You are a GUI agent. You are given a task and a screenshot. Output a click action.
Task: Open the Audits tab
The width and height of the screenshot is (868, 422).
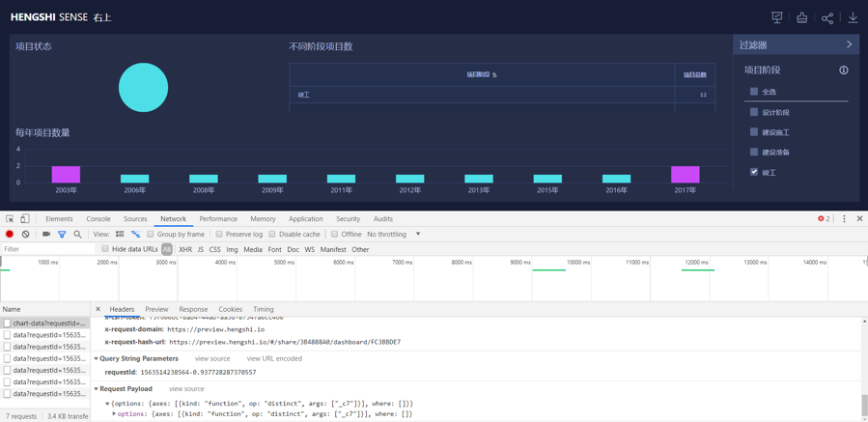[x=383, y=219]
